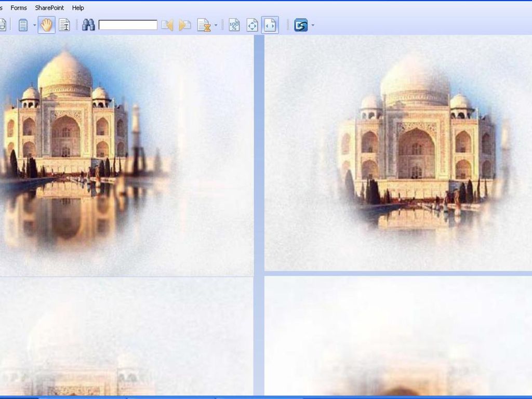Click the blue S logo icon

pyautogui.click(x=301, y=25)
